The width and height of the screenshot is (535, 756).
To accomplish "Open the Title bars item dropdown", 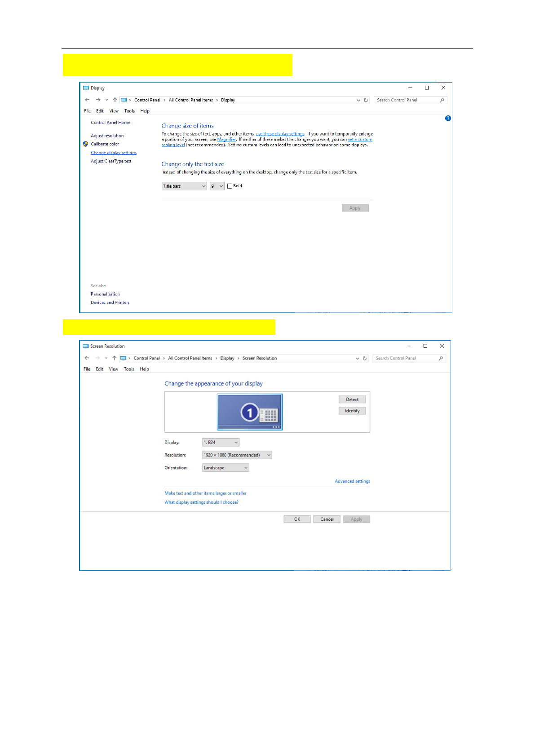I will tap(184, 186).
